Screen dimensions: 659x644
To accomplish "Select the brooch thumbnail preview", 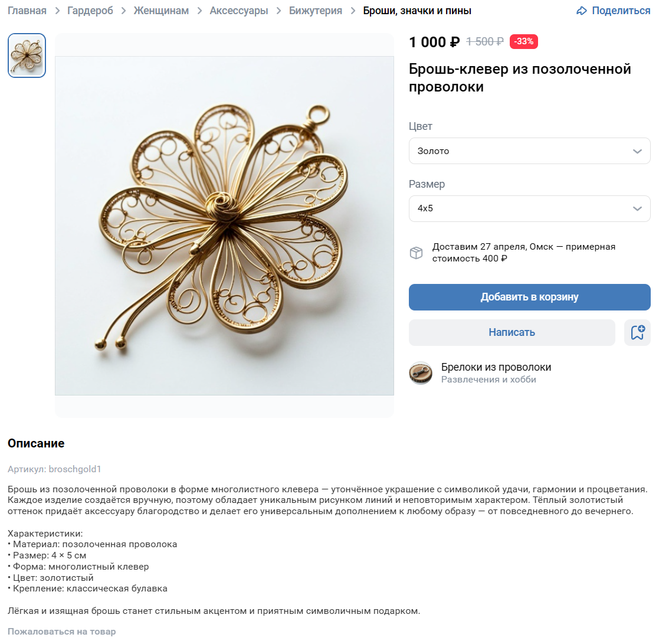I will [x=27, y=55].
